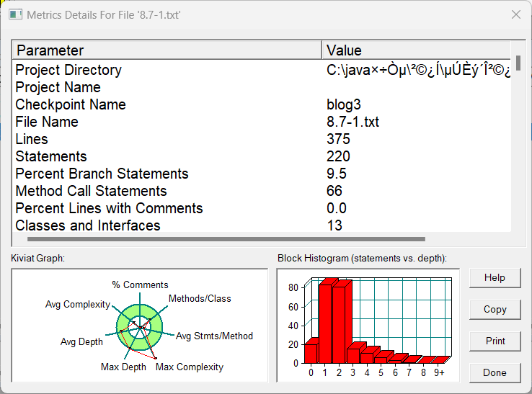This screenshot has height=394, width=532.
Task: Click the title bar application icon
Action: (x=16, y=14)
